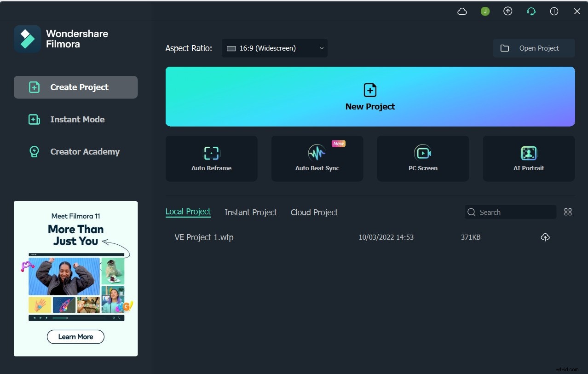Screen dimensions: 588x374
Task: Switch projects to grid view
Action: coord(568,212)
